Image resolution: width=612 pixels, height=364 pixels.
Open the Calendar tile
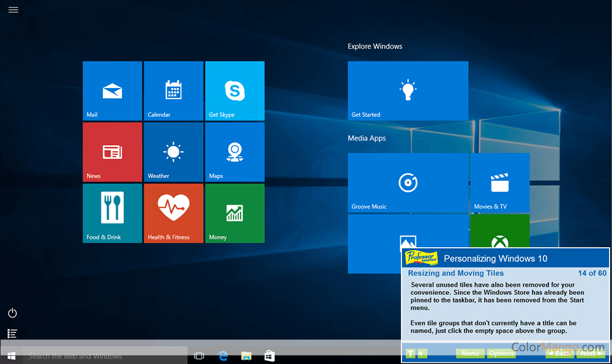[174, 91]
